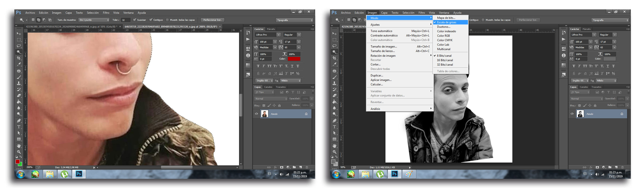Open the Ajustes submenu in the Imagen menu
The width and height of the screenshot is (644, 191).
pyautogui.click(x=400, y=24)
